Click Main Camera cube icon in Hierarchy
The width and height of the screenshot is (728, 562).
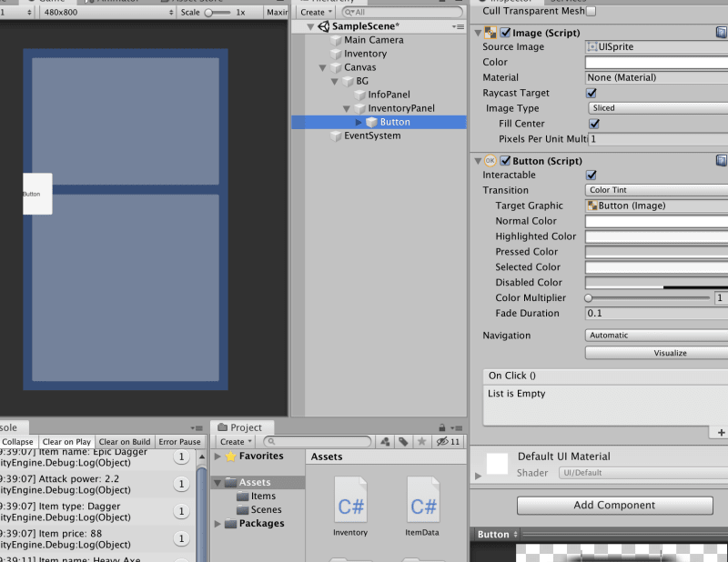(336, 40)
